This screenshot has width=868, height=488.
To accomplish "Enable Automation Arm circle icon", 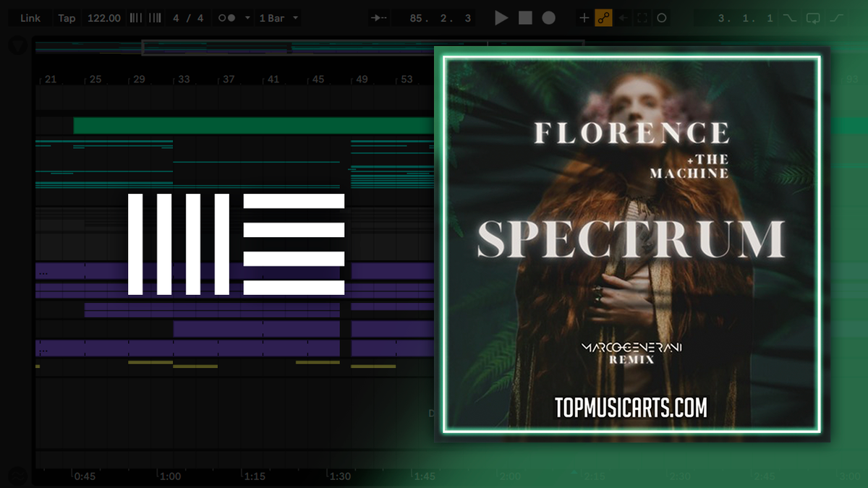I will pos(663,17).
